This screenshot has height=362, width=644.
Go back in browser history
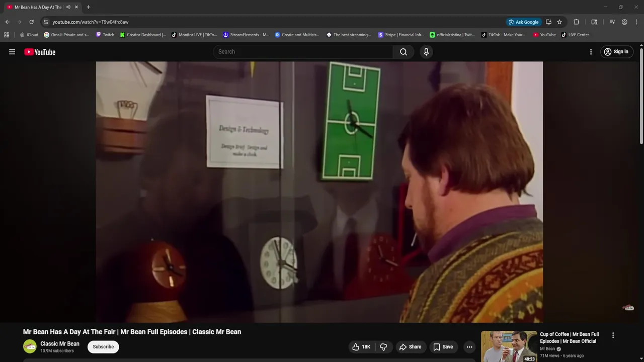7,22
